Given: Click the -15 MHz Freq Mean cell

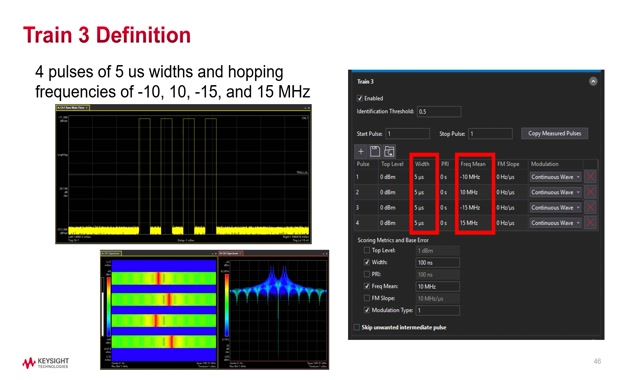Looking at the screenshot, I should coord(470,208).
